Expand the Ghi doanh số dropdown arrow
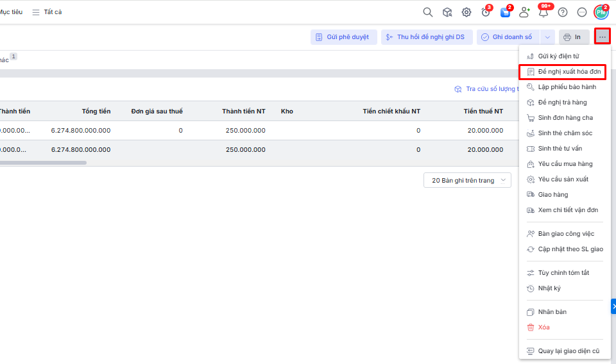Image resolution: width=616 pixels, height=364 pixels. 547,37
